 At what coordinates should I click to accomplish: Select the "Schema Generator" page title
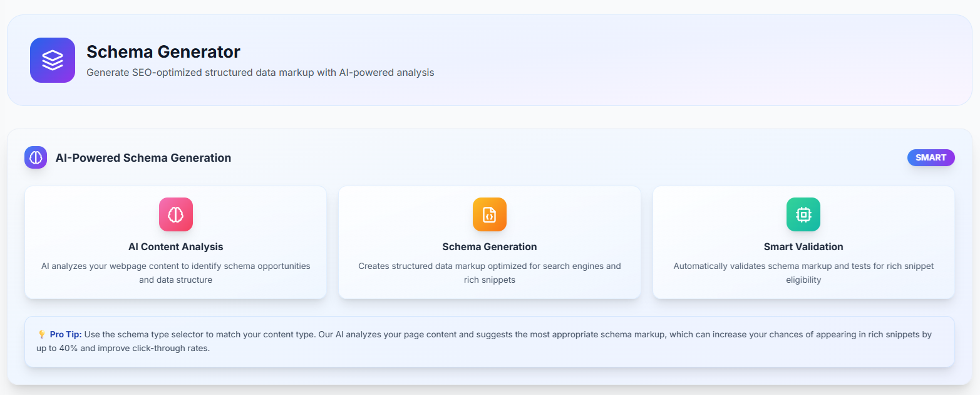point(163,51)
